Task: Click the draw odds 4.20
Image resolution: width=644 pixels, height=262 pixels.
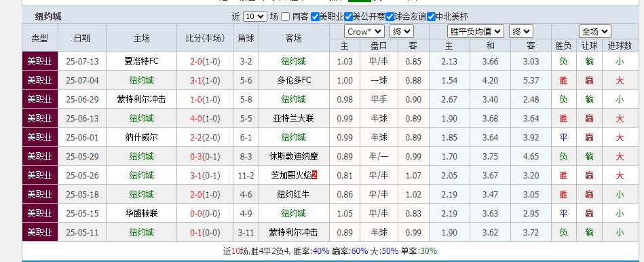Action: (491, 81)
